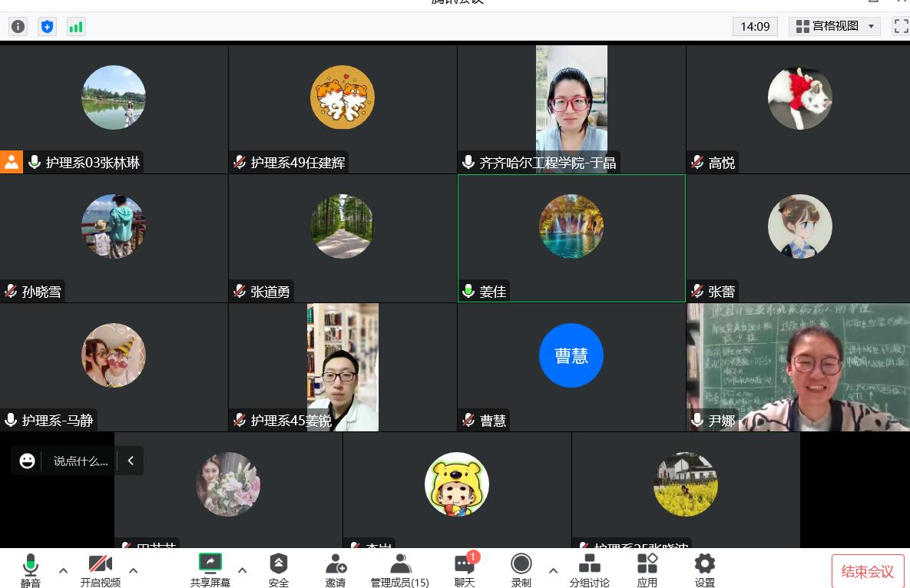The height and width of the screenshot is (588, 910).
Task: Open the 应用 apps panel
Action: pyautogui.click(x=647, y=570)
